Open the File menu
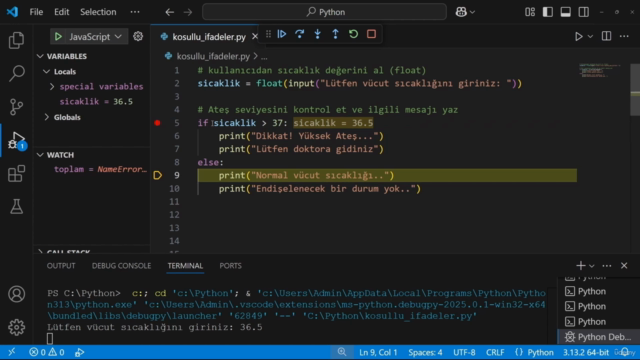Screen dimensions: 640x360 click(36, 12)
